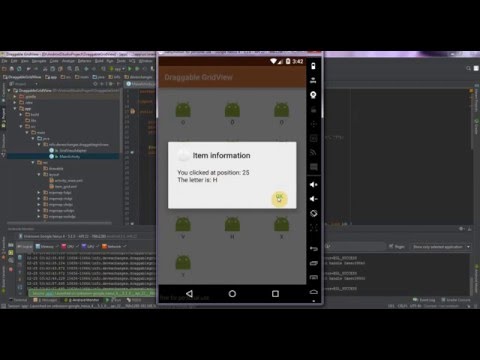Click Android Studio search everywhere magnifier
The image size is (480, 360).
[468, 68]
